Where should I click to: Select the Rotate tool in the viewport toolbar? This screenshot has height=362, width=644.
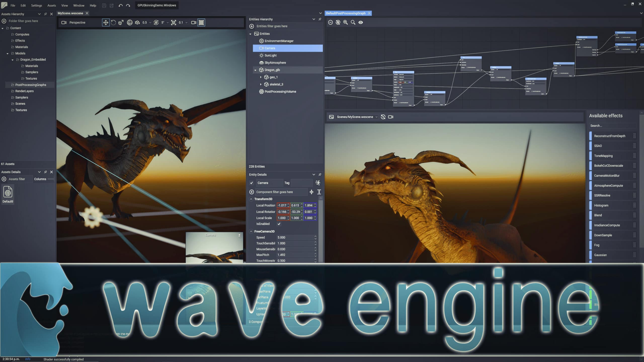[x=113, y=22]
